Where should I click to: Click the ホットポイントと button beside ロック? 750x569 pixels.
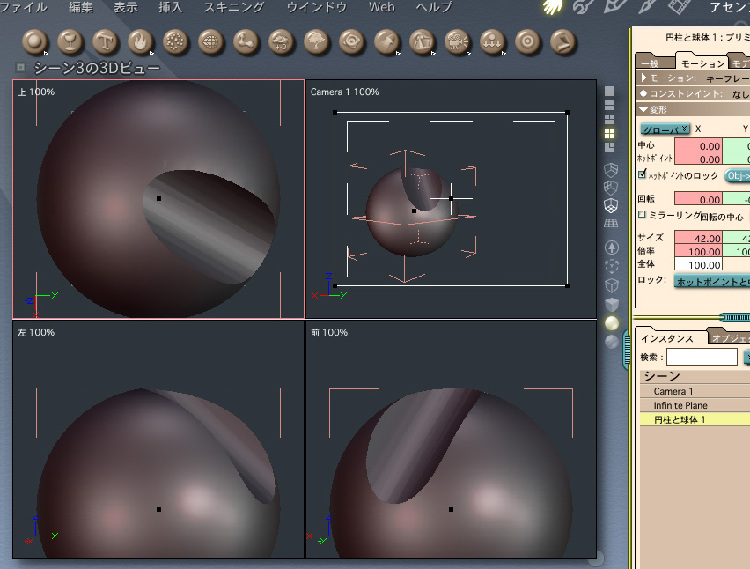(x=712, y=281)
